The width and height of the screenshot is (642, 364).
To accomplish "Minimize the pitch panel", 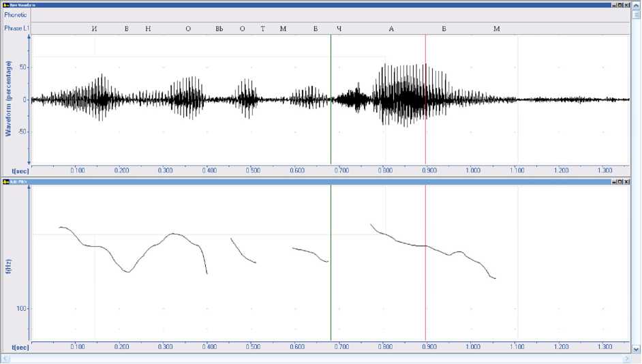I will (x=613, y=181).
